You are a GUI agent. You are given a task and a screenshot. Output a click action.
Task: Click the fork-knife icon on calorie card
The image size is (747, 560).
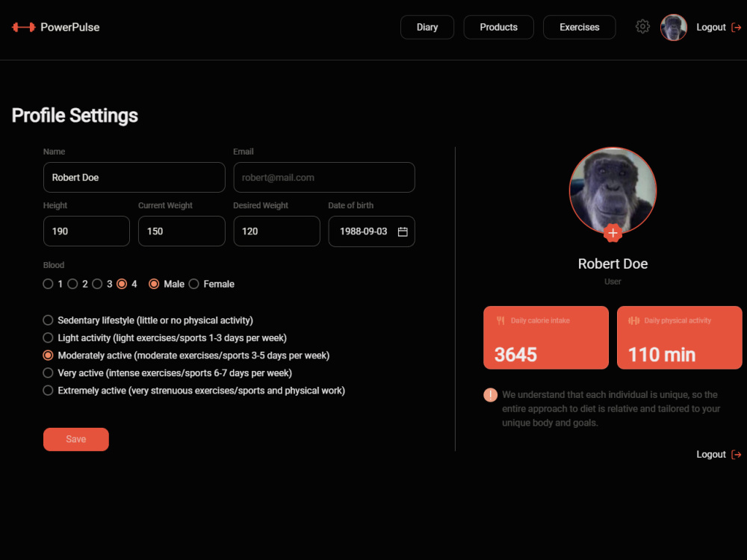click(x=500, y=320)
